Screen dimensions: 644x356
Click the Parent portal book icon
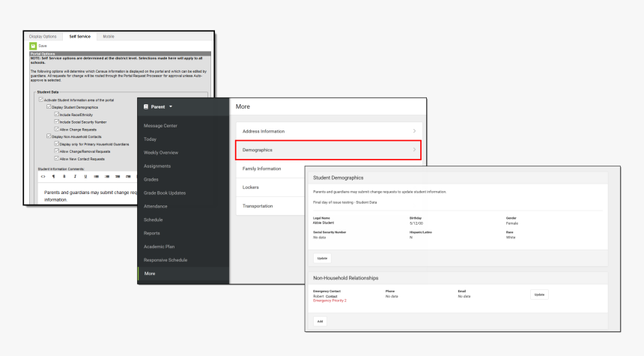pos(146,107)
